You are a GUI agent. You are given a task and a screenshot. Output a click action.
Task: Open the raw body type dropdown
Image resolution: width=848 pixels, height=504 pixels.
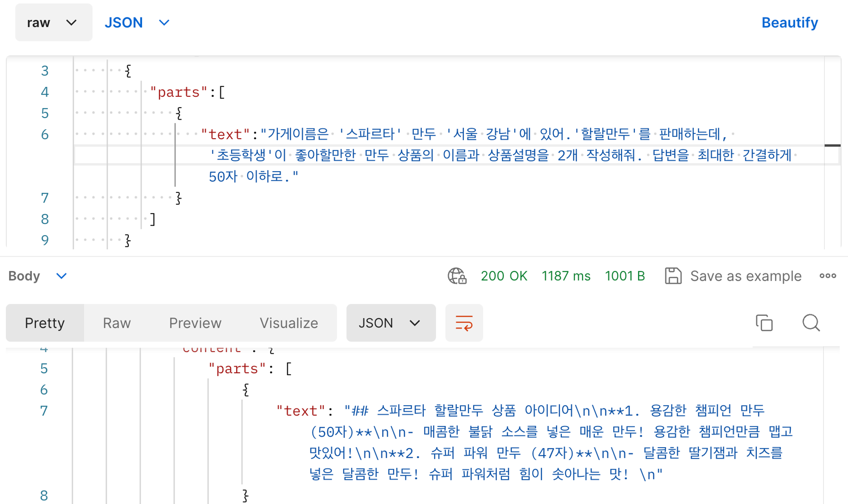pyautogui.click(x=53, y=22)
